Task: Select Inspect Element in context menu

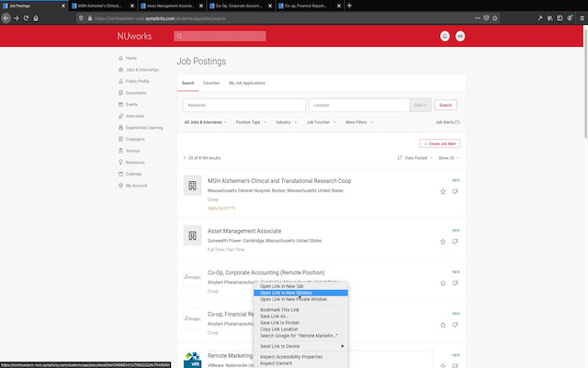Action: 300,363
